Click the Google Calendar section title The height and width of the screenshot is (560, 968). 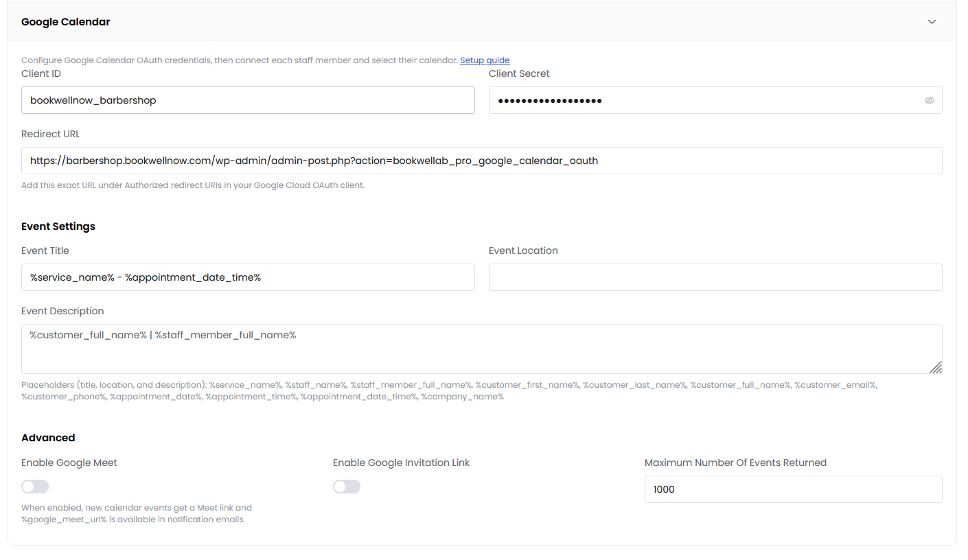[66, 22]
